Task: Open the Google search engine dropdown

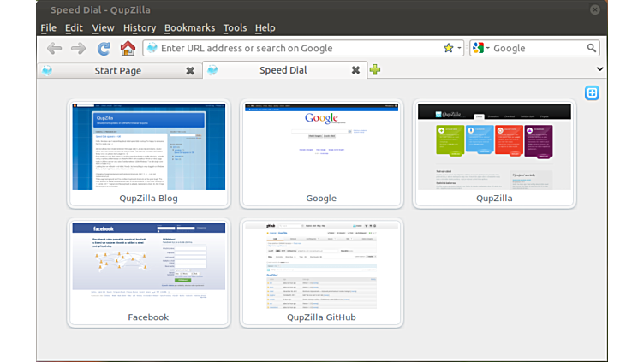Action: point(481,49)
